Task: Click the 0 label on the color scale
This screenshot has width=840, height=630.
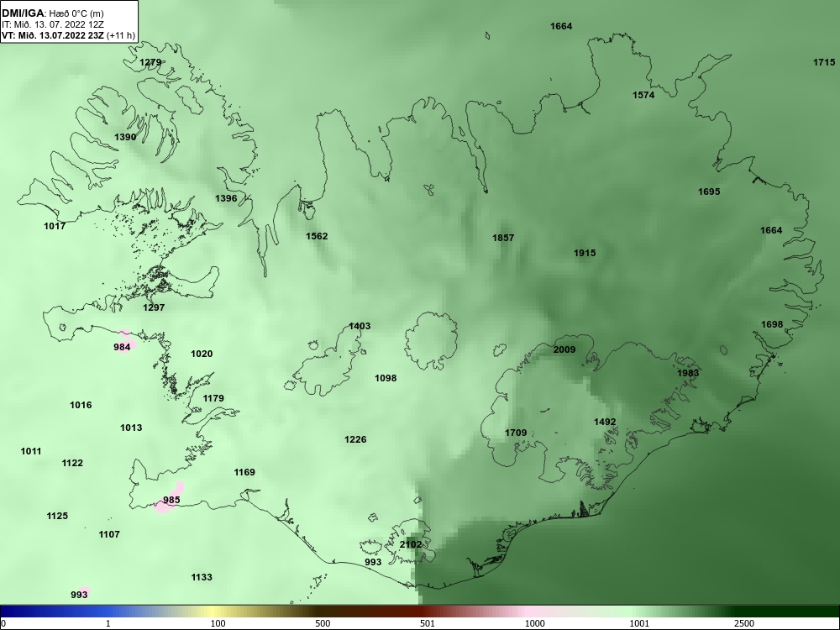Action: [x=4, y=623]
